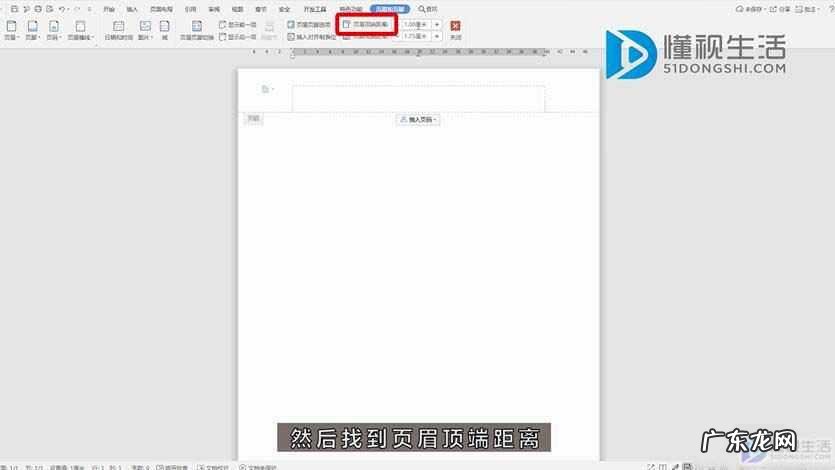Click the undo arrow icon
Viewport: 835px width, 470px height.
coord(62,9)
